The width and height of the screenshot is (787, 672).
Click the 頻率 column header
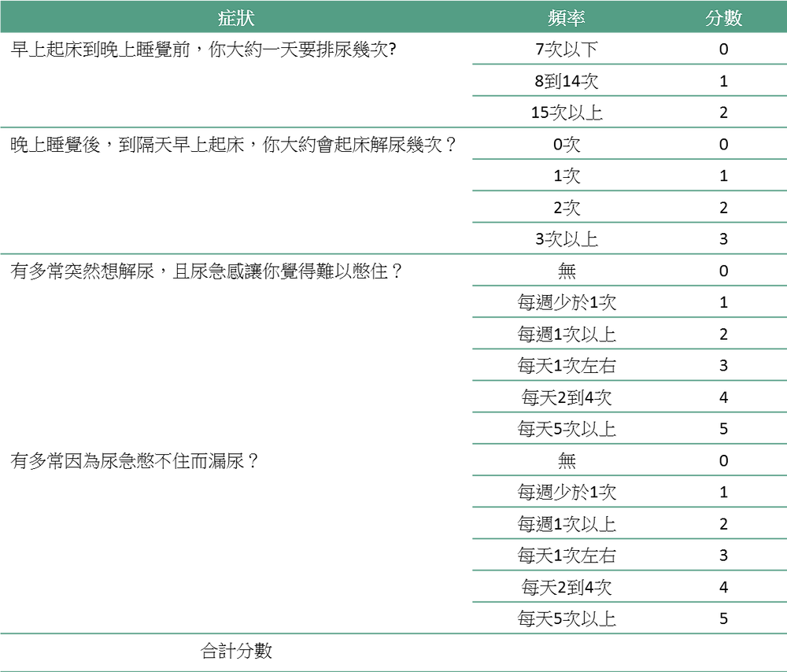click(x=566, y=18)
